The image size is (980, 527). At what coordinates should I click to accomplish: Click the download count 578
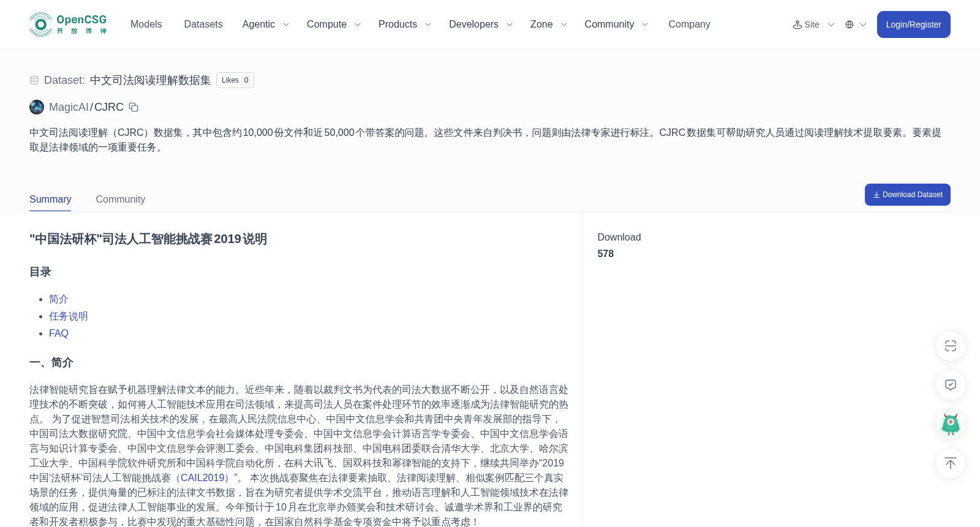[x=606, y=254]
